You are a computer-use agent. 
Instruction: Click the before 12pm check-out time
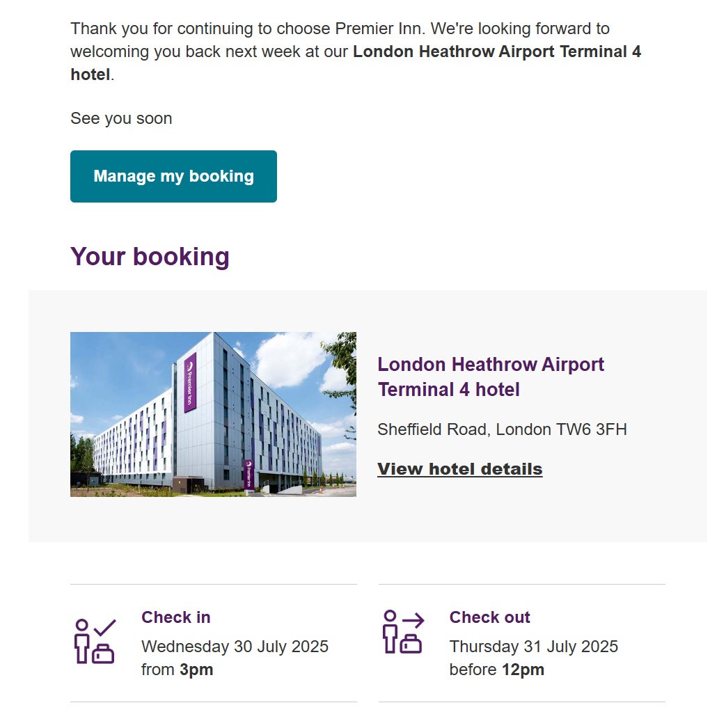(496, 670)
